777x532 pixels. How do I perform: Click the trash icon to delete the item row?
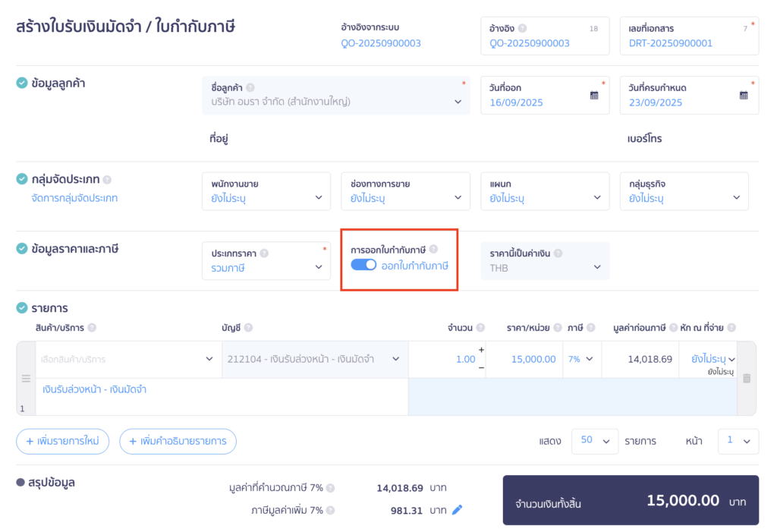[746, 378]
